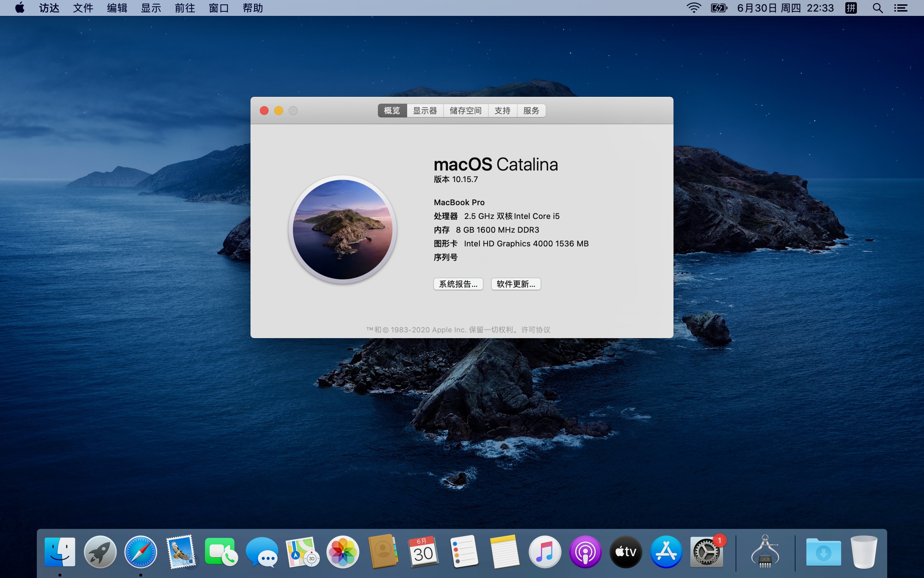Open Wi-Fi status menu
This screenshot has width=924, height=578.
coord(694,8)
